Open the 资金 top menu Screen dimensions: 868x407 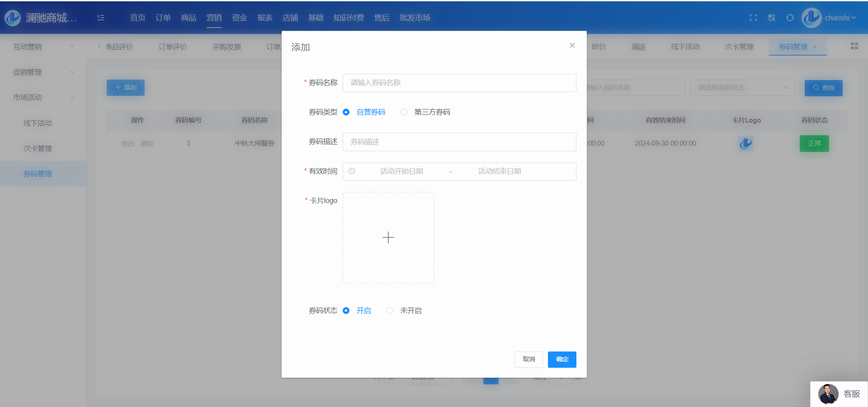[x=239, y=18]
